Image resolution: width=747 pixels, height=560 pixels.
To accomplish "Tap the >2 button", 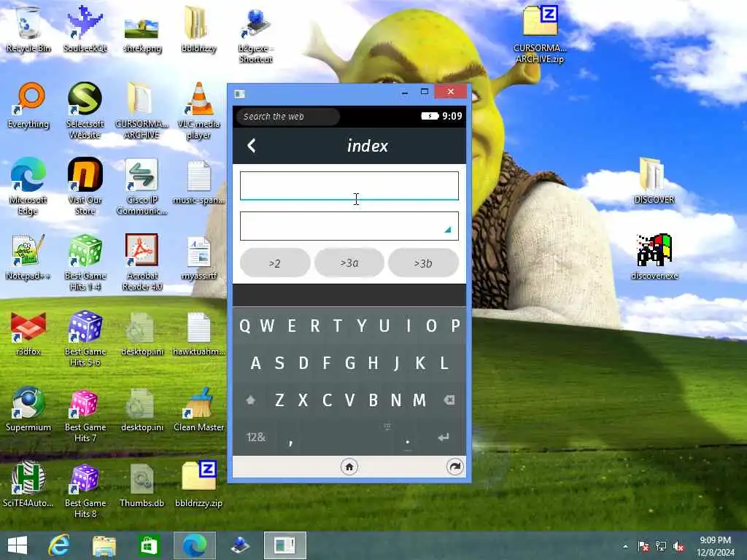I will pos(275,262).
